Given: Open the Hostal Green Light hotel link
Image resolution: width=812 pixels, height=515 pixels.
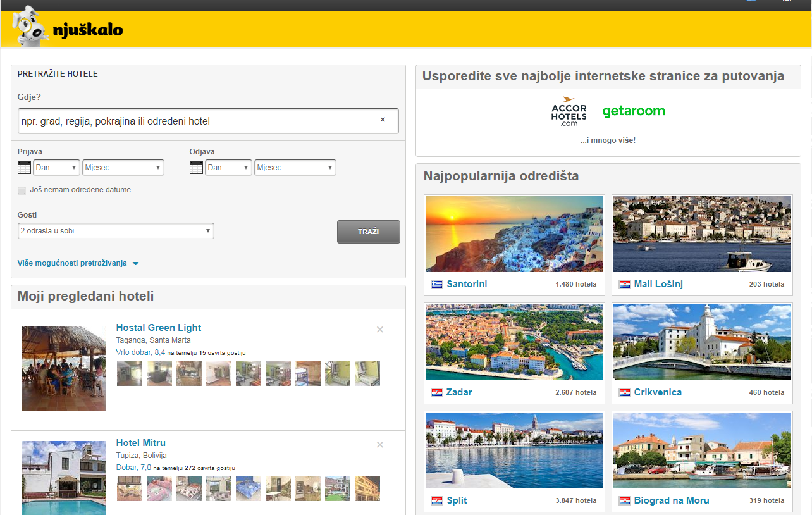Looking at the screenshot, I should (x=159, y=328).
